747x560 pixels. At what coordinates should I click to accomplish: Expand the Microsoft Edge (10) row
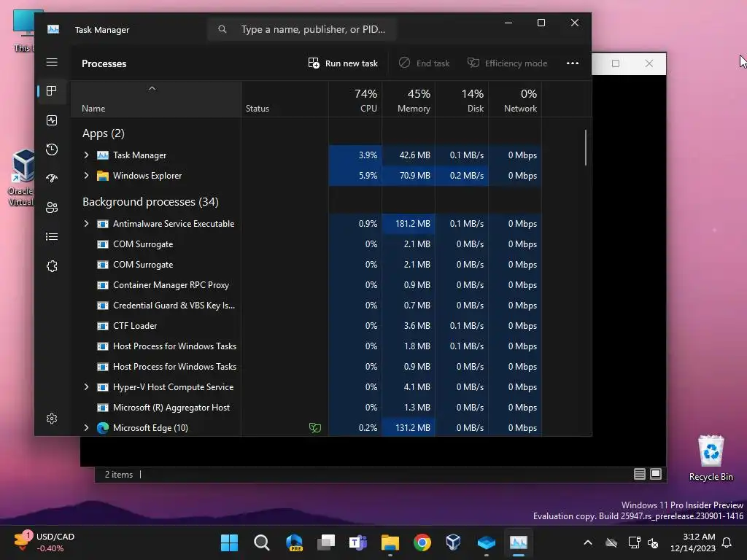click(86, 428)
